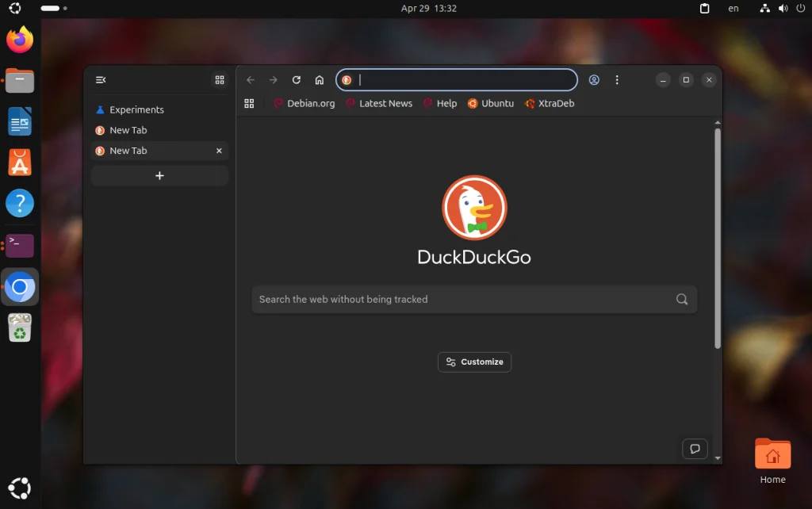
Task: Open the power menu icon
Action: [801, 8]
